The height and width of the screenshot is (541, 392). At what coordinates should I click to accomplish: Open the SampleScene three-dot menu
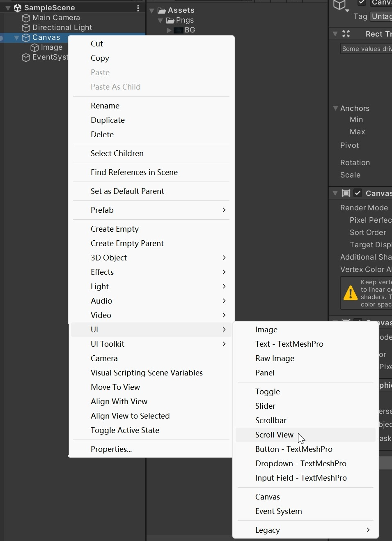pos(138,8)
